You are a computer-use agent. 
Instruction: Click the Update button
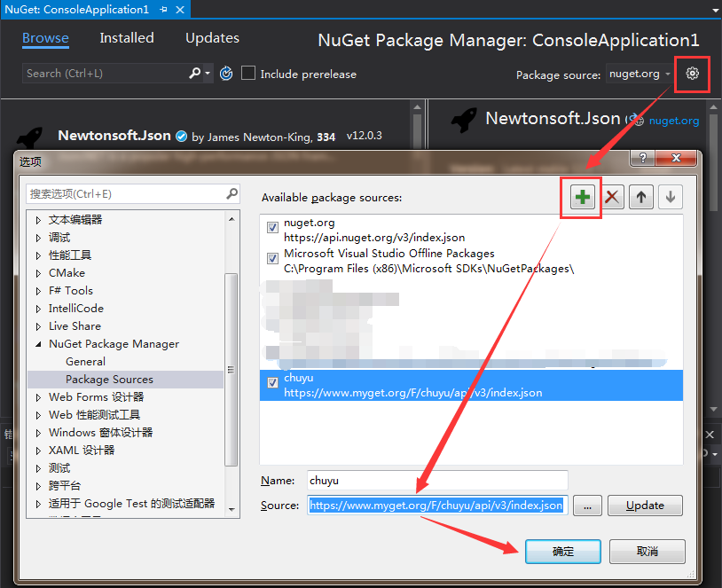(x=645, y=506)
